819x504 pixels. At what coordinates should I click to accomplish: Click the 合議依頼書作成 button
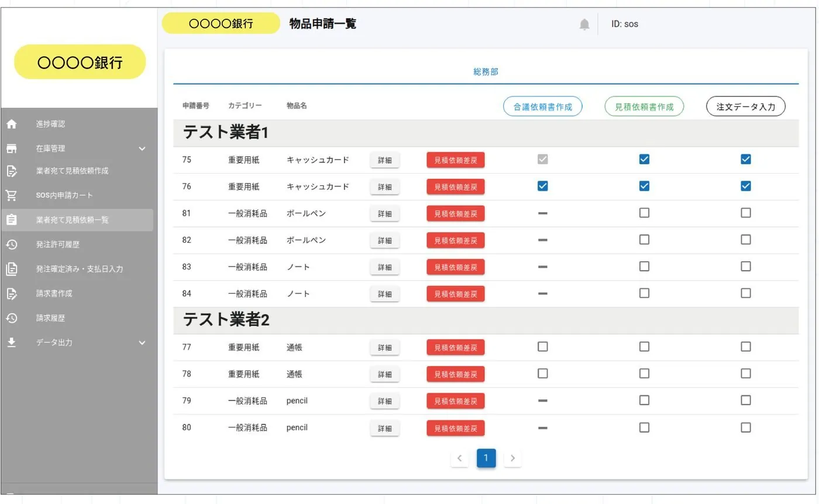click(x=543, y=107)
